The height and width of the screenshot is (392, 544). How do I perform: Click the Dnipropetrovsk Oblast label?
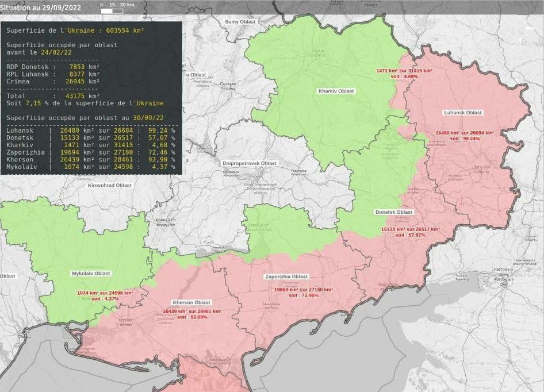pos(250,163)
